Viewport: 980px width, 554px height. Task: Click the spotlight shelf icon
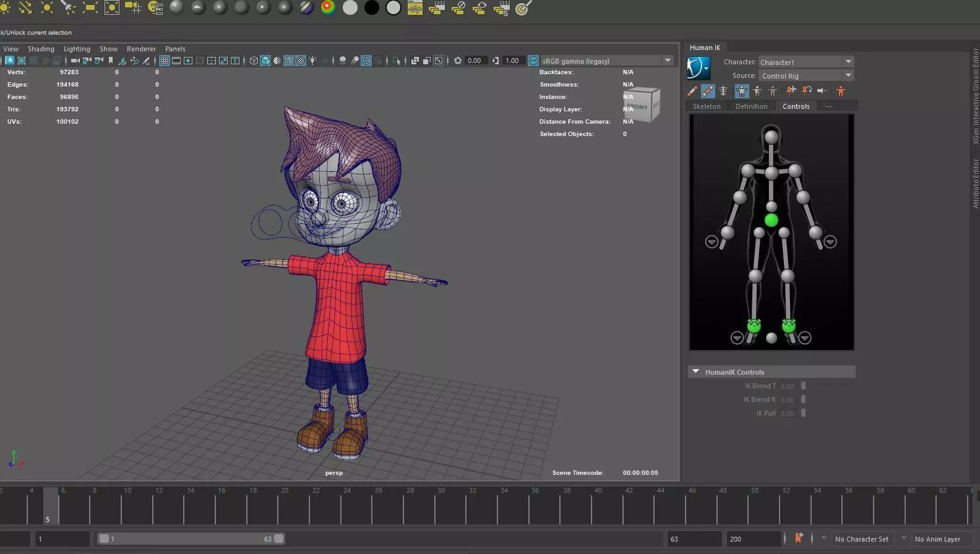click(68, 8)
